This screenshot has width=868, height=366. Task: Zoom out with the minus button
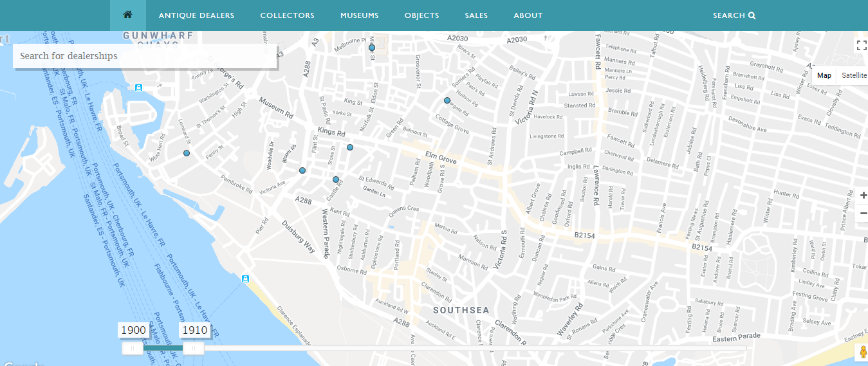(x=862, y=213)
